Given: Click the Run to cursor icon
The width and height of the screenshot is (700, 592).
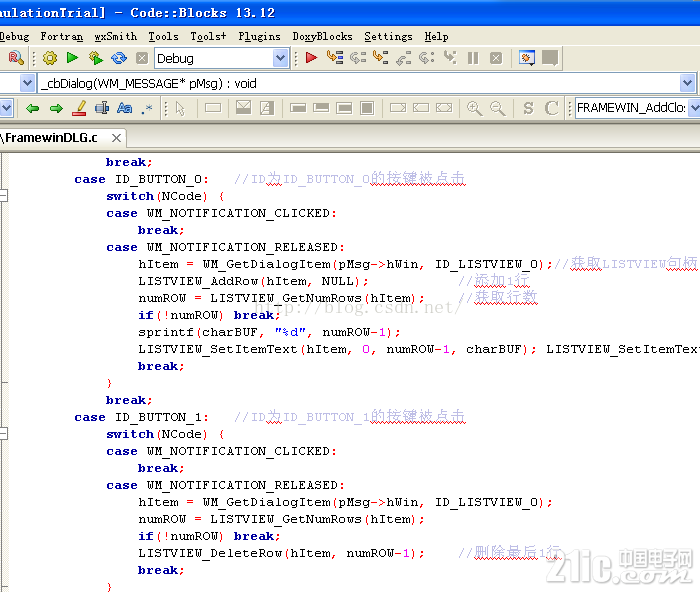Looking at the screenshot, I should [335, 58].
